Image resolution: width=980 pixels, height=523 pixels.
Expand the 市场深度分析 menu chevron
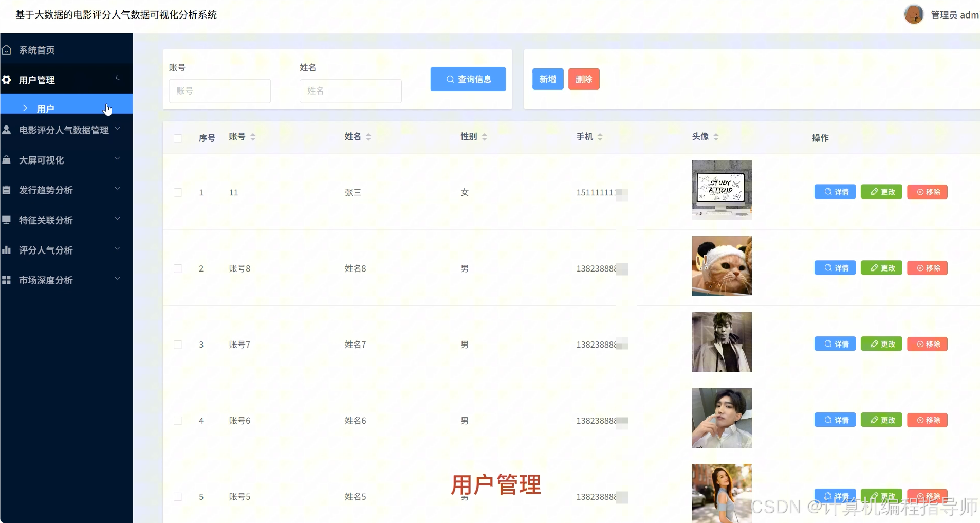click(117, 278)
